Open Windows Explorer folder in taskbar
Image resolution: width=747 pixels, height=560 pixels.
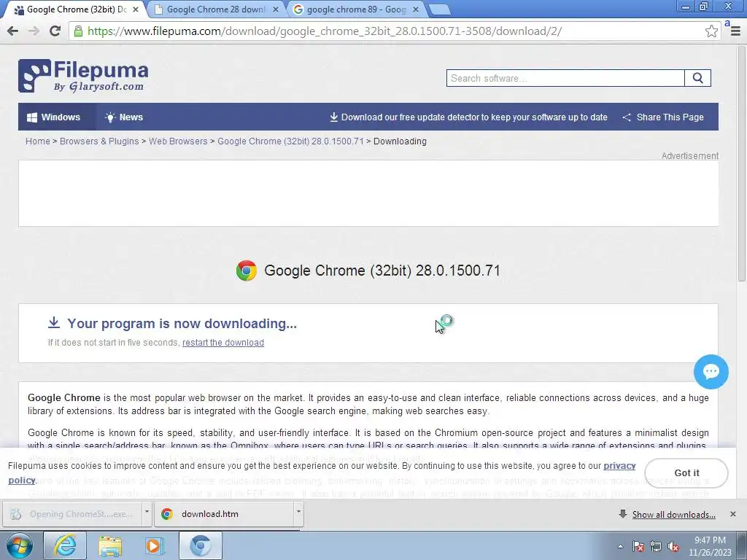[x=110, y=545]
